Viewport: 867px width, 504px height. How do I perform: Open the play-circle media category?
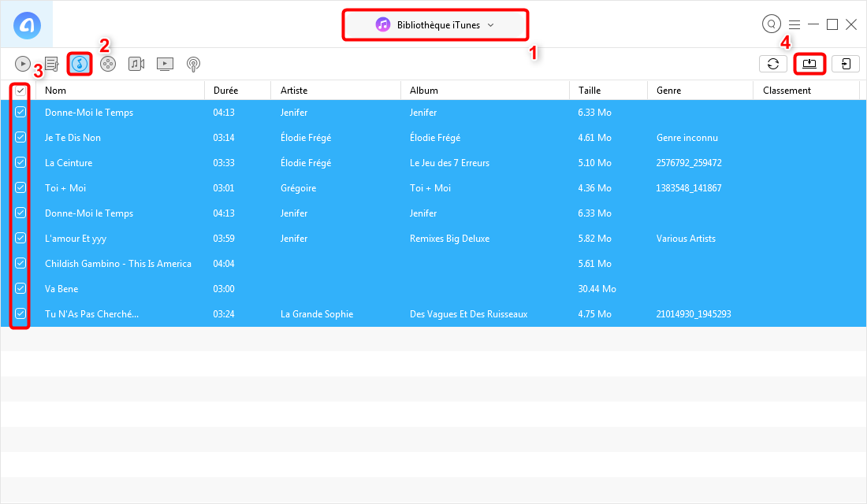23,64
